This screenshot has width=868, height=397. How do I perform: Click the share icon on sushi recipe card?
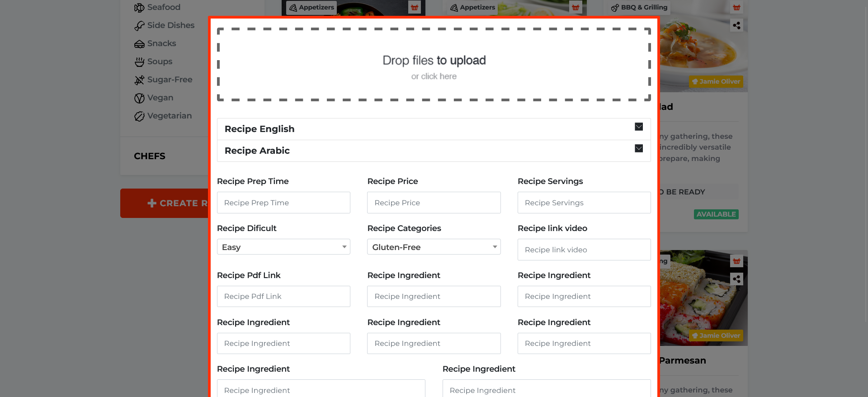(x=736, y=279)
